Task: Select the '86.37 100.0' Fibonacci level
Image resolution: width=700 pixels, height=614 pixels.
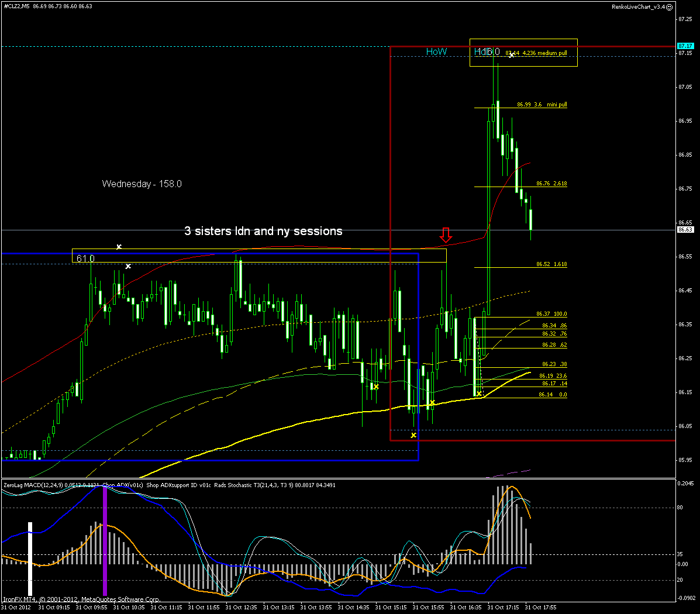Action: [x=551, y=314]
